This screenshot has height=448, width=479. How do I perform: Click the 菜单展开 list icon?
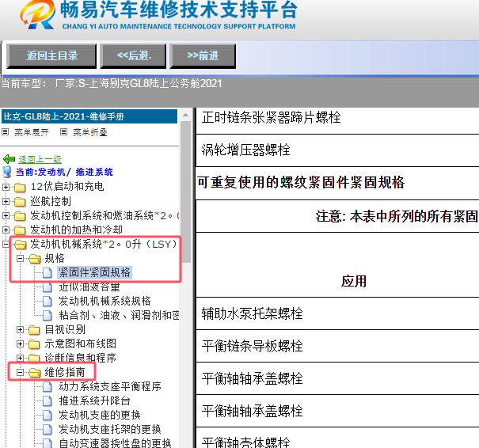click(5, 132)
